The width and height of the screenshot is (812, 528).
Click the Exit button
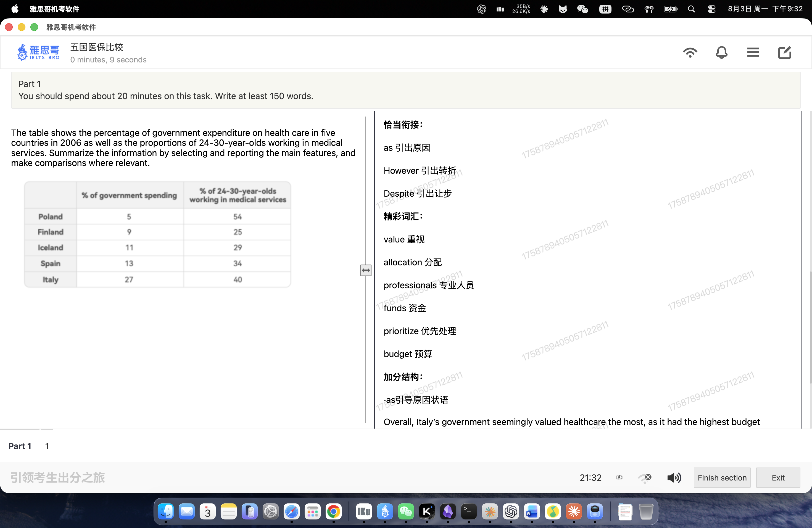pos(778,477)
